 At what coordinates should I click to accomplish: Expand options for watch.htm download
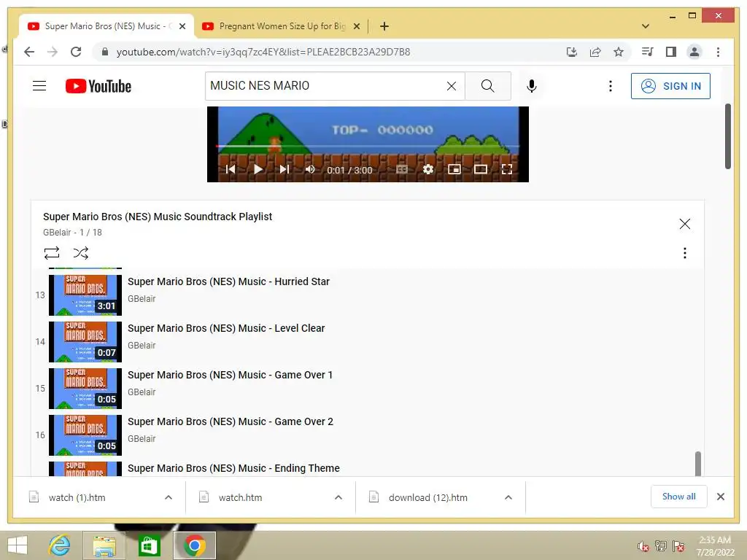[338, 497]
